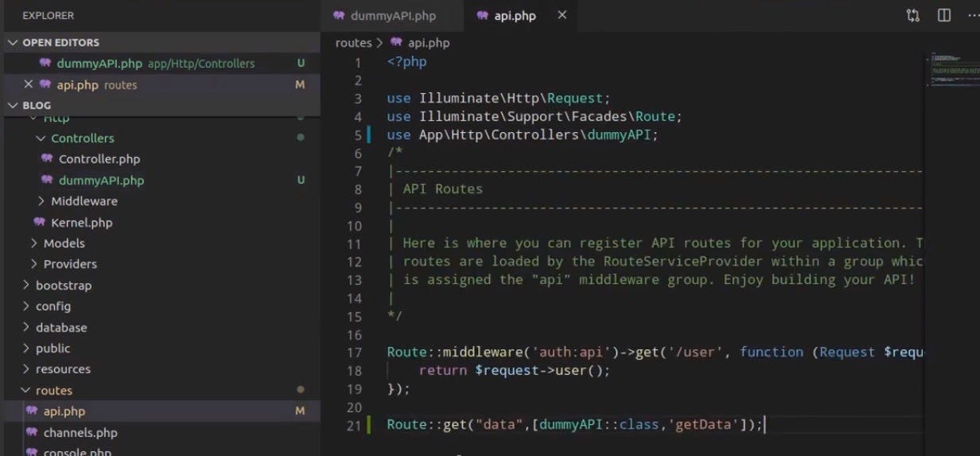Expand the resources folder
Viewport: 980px width, 456px height.
coord(160,369)
